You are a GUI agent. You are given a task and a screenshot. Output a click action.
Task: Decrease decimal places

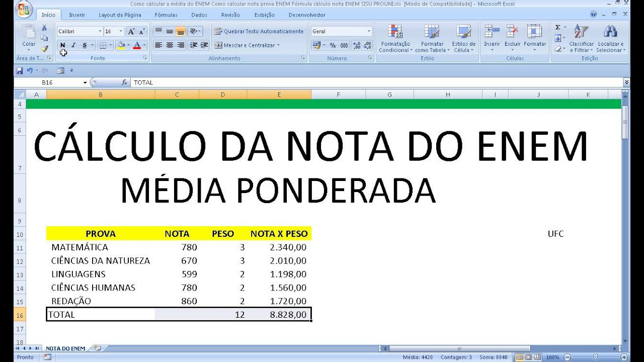(368, 45)
